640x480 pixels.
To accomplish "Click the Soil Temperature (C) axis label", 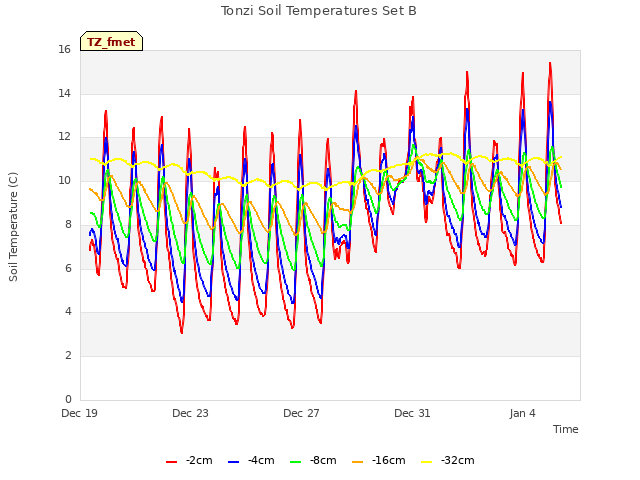I will [x=13, y=227].
